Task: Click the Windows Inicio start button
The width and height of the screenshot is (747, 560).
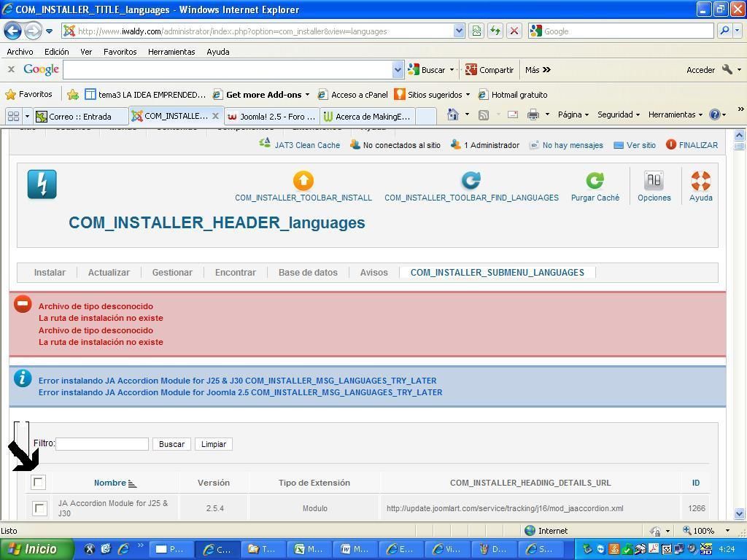Action: pyautogui.click(x=37, y=549)
